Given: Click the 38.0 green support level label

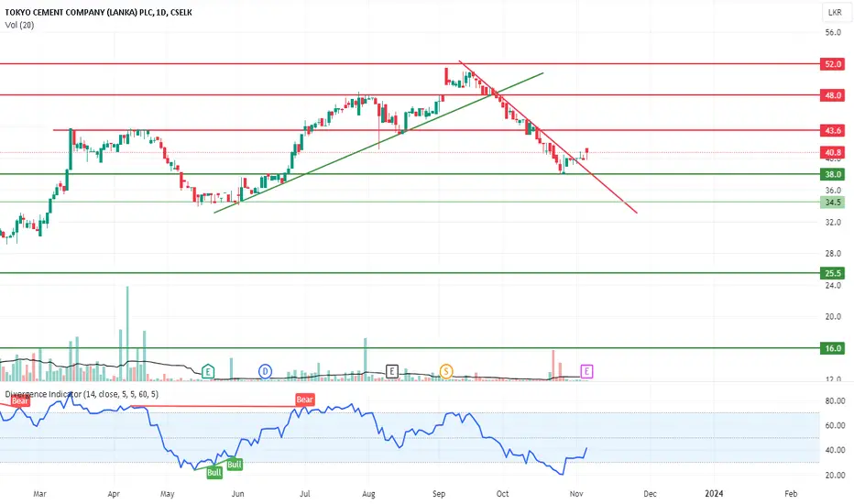Looking at the screenshot, I should pos(833,174).
